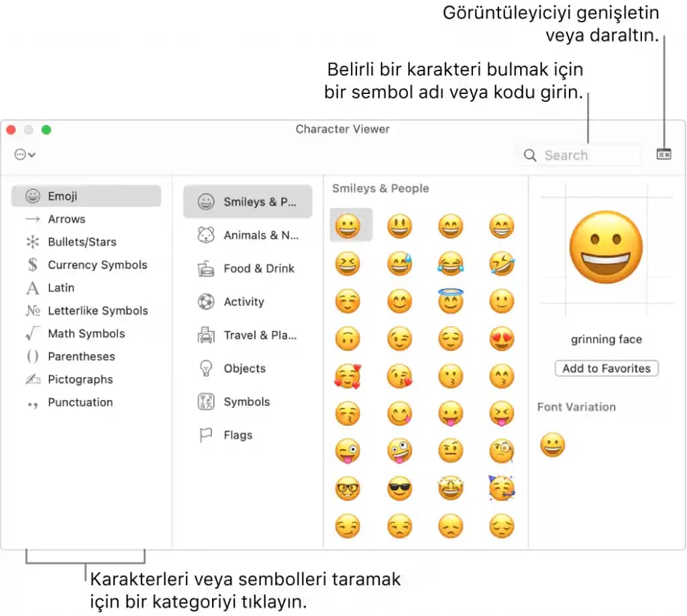Select the Punctuation category
The height and width of the screenshot is (616, 687).
coord(80,402)
